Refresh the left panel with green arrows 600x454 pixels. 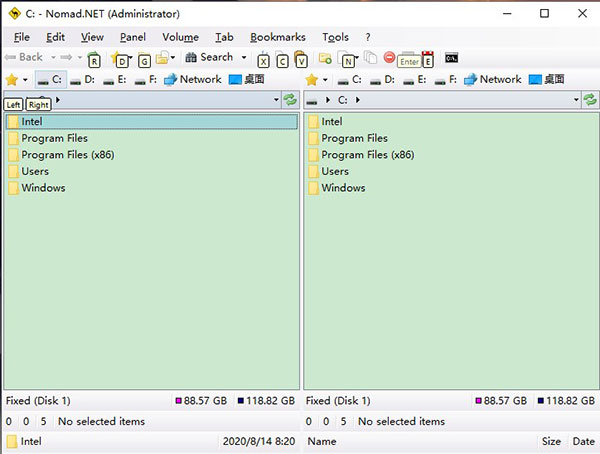290,100
